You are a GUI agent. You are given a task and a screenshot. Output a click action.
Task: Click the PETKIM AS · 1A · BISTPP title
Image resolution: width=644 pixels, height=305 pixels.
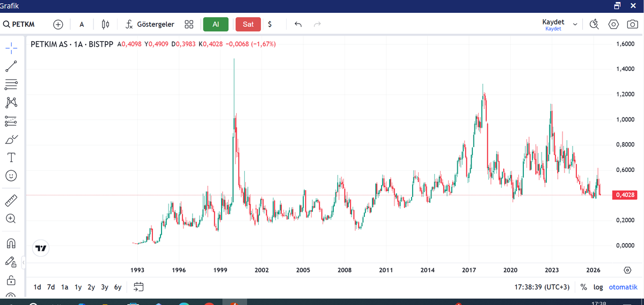[72, 44]
